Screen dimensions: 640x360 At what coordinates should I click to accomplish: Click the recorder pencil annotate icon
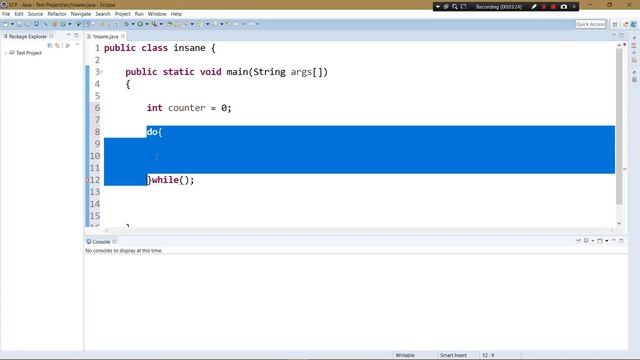tap(533, 7)
